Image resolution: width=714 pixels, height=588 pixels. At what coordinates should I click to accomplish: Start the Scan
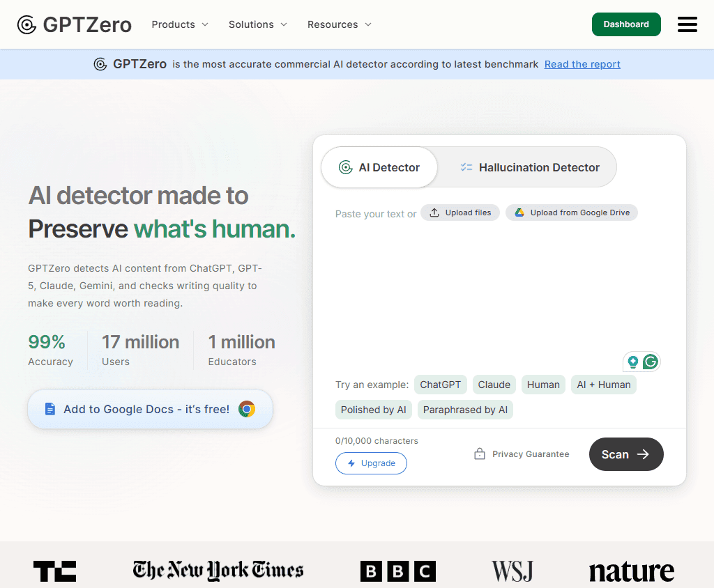pyautogui.click(x=626, y=454)
